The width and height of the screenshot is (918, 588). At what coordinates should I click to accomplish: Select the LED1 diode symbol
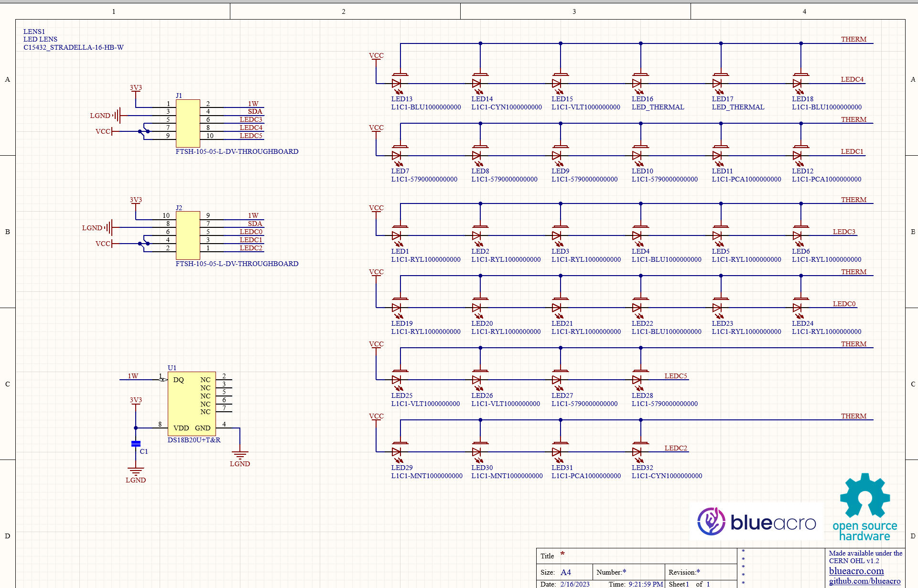coord(398,236)
